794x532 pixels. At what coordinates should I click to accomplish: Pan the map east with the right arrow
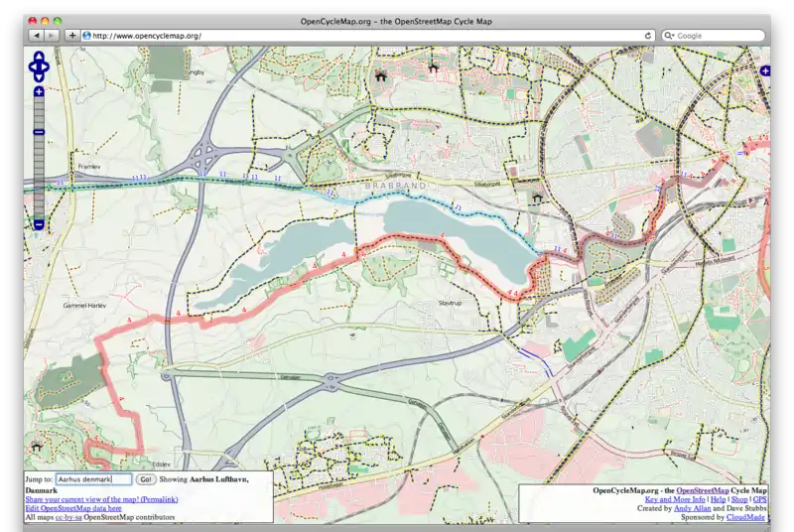coord(47,67)
